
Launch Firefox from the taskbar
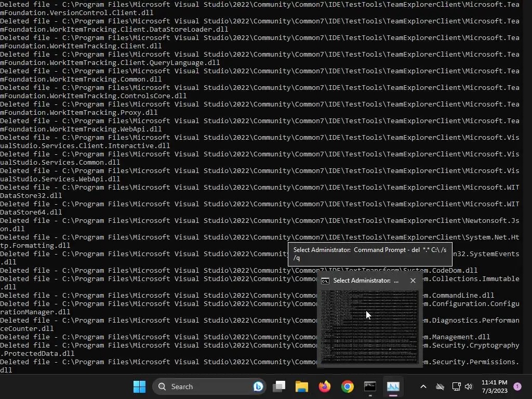pos(325,387)
